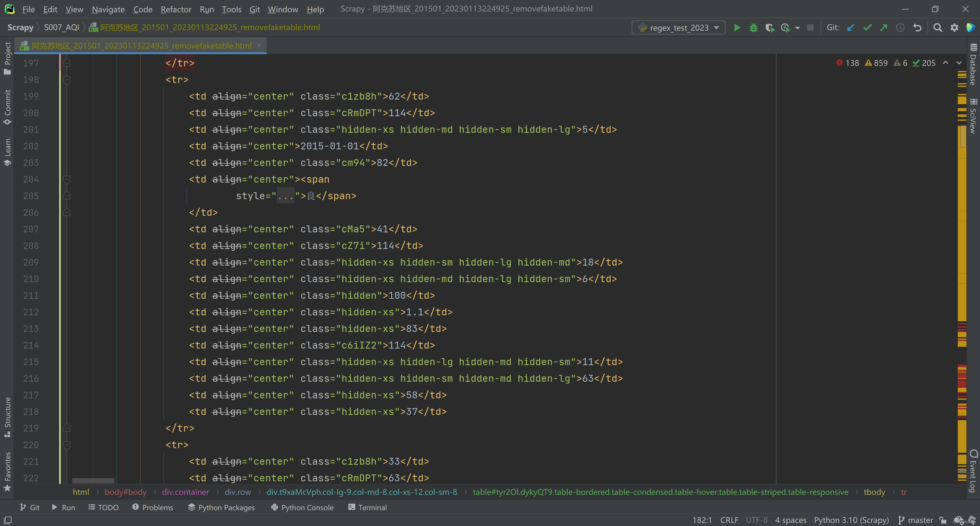Click Git commit checkmark icon

point(867,27)
